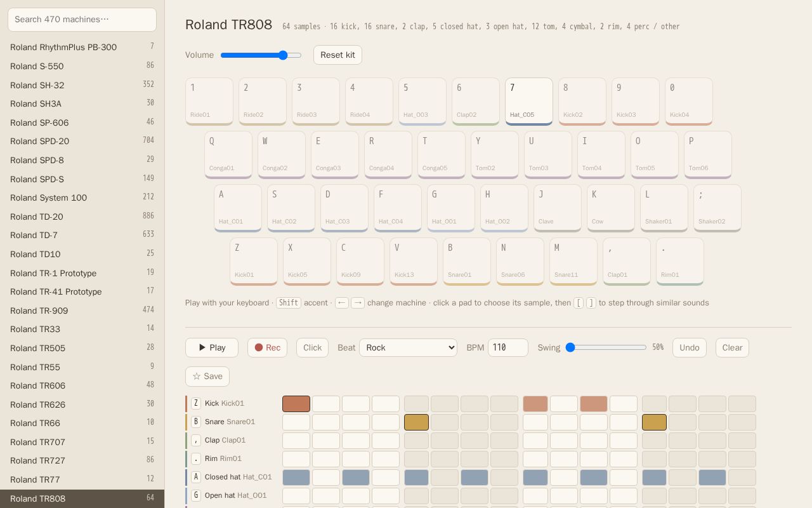Screen dimensions: 812x508
Task: Open Roland System 100 machine
Action: coord(82,197)
